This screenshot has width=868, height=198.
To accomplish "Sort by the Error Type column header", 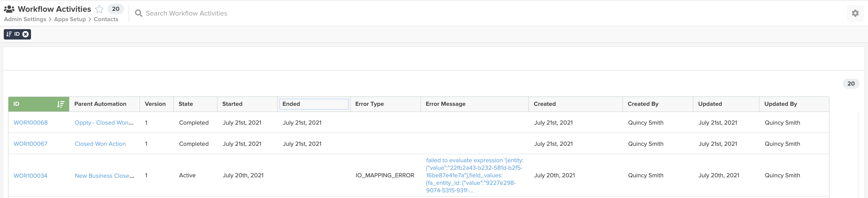I will 369,104.
